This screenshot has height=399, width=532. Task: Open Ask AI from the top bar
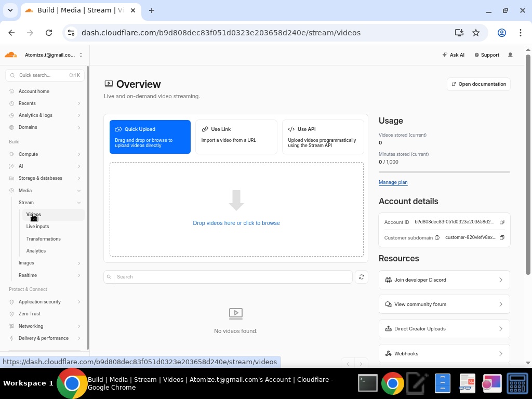(x=454, y=55)
